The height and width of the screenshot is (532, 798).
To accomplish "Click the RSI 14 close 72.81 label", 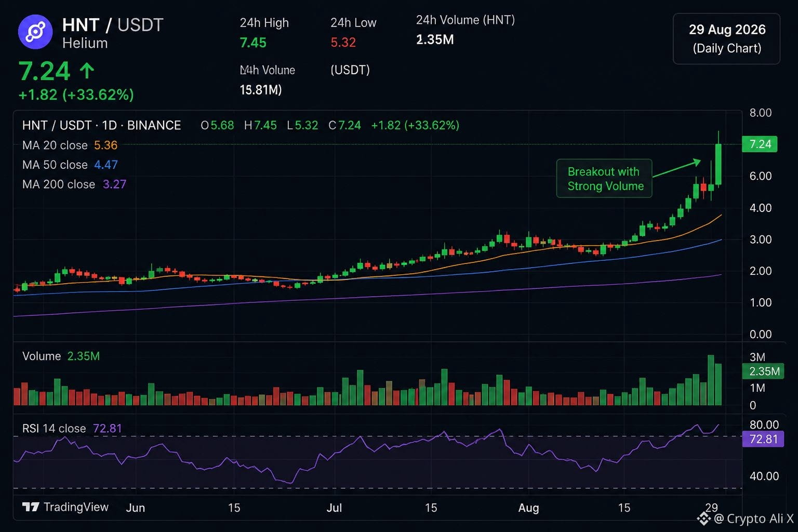I will pos(72,428).
